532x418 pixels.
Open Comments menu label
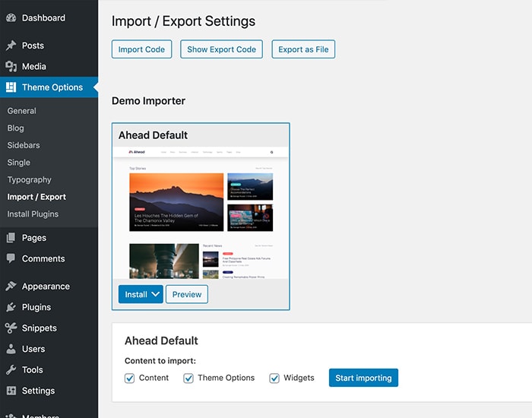(x=43, y=258)
